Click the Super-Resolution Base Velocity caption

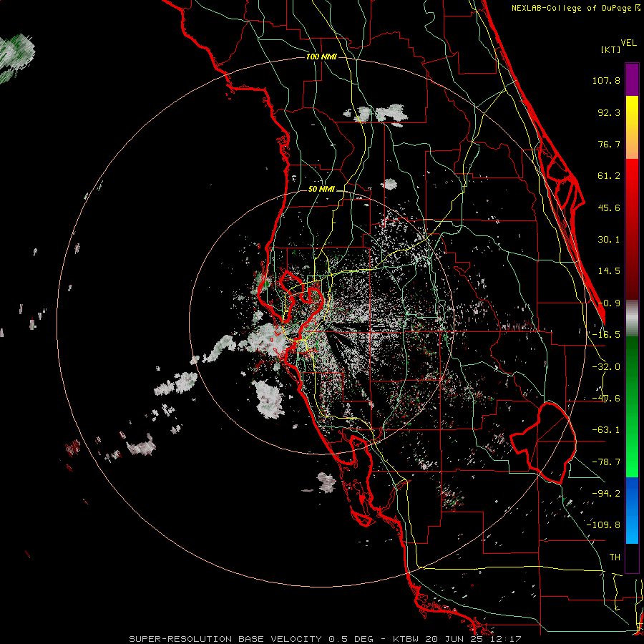pos(325,639)
